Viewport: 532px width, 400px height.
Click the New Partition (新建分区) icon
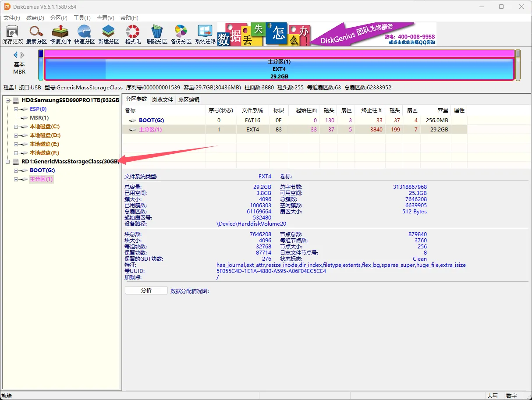pos(108,34)
